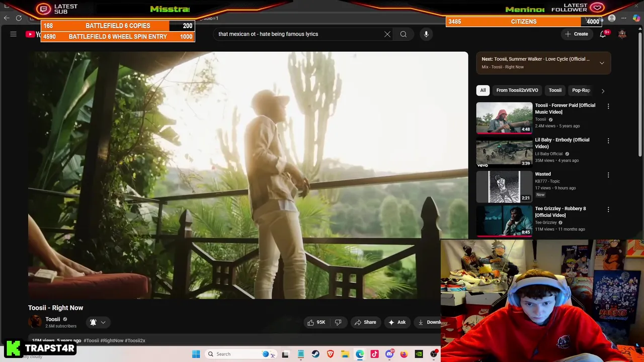644x362 pixels.
Task: Go back in the browser
Action: pos(7,18)
